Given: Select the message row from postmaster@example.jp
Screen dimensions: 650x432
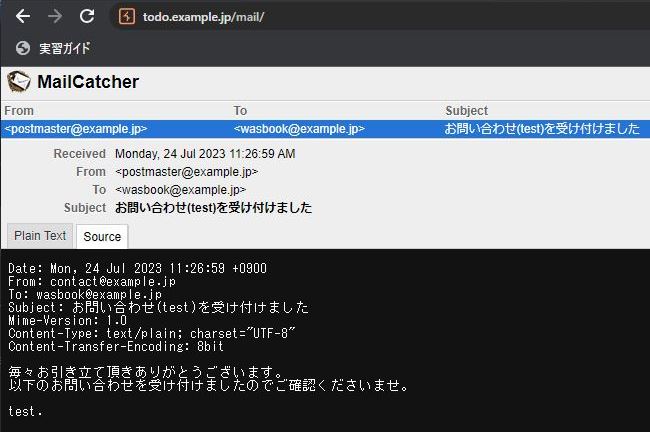Looking at the screenshot, I should click(325, 129).
